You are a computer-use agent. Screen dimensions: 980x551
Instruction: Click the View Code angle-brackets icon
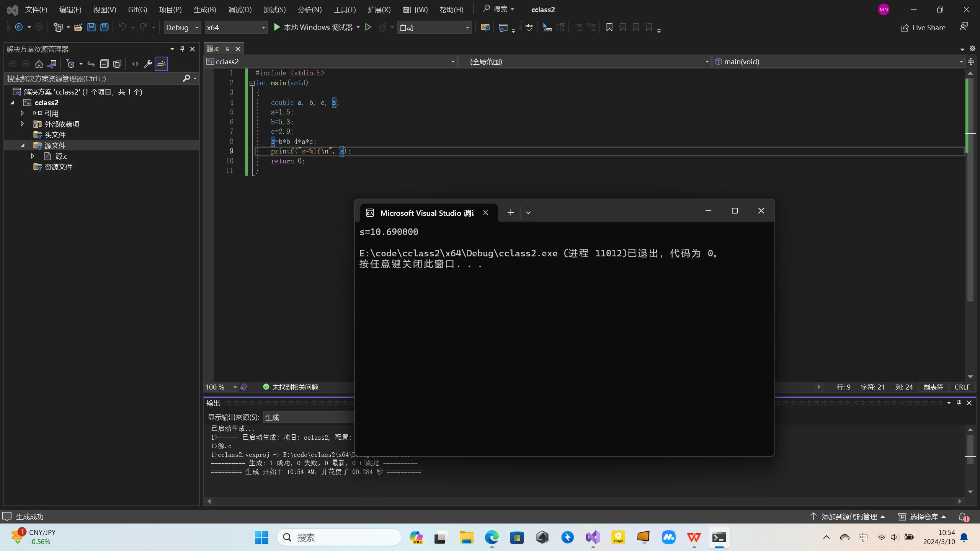(x=135, y=64)
